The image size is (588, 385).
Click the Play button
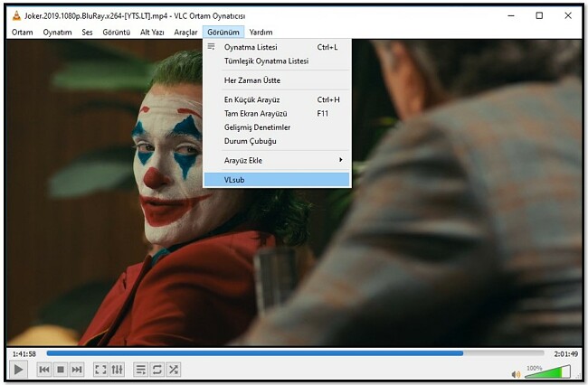[18, 370]
